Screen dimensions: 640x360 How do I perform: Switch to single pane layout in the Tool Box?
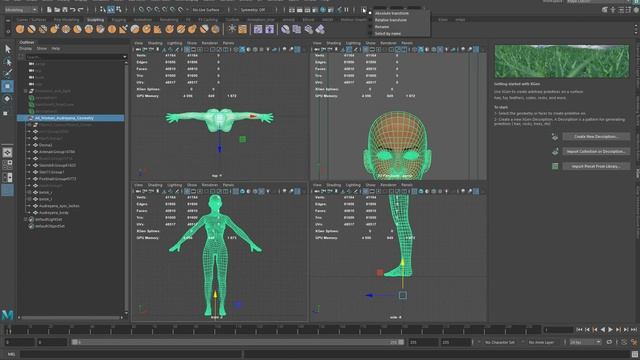click(8, 152)
